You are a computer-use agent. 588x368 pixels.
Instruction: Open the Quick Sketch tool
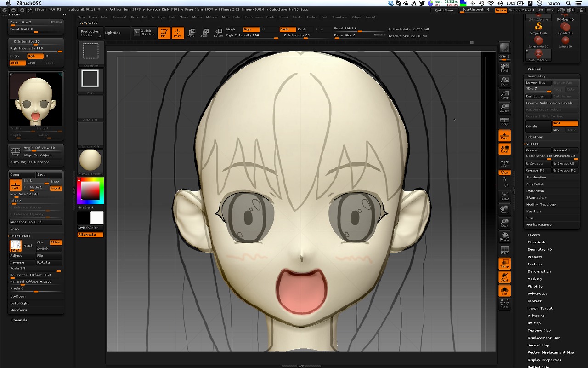pyautogui.click(x=144, y=33)
